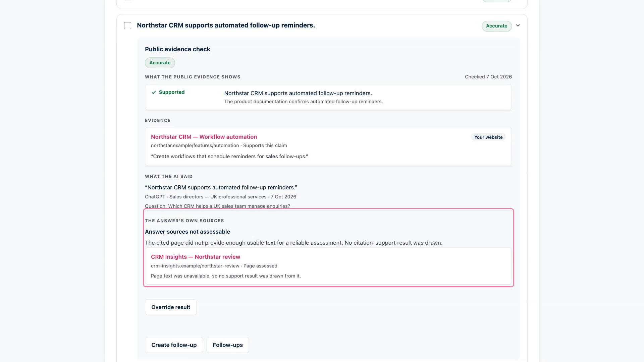Click the quote “Create workflows that schedule reminders”
This screenshot has height=362, width=644.
click(x=229, y=157)
